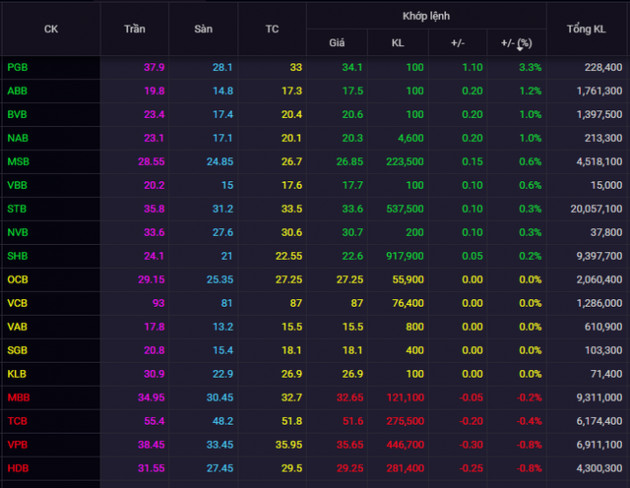Image resolution: width=630 pixels, height=488 pixels.
Task: Click HDB total volume 4,300,300
Action: [x=599, y=468]
